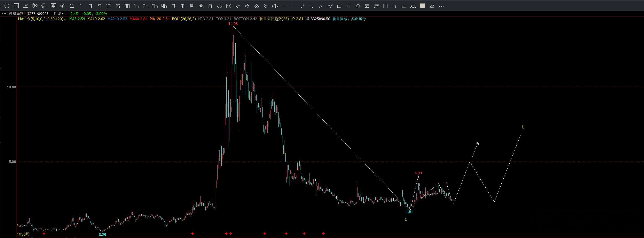Screen dimensions: 644x238
Task: Select the zigzag polyline drawing tool
Action: [x=330, y=6]
